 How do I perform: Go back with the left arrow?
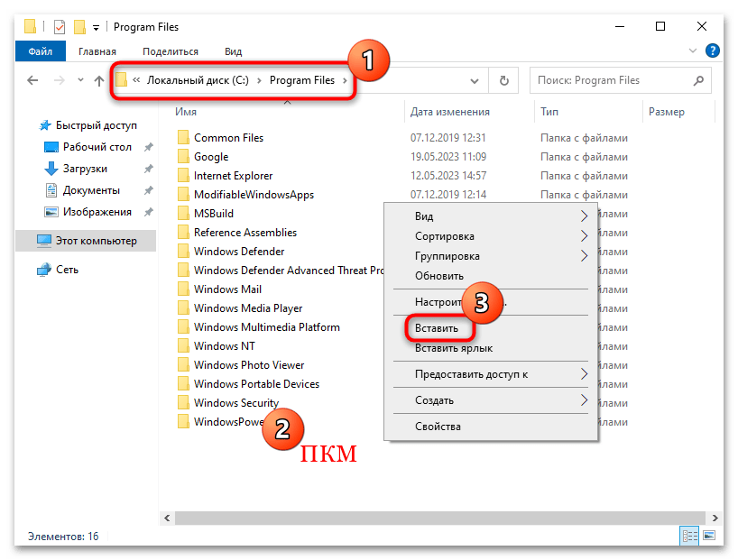click(32, 80)
